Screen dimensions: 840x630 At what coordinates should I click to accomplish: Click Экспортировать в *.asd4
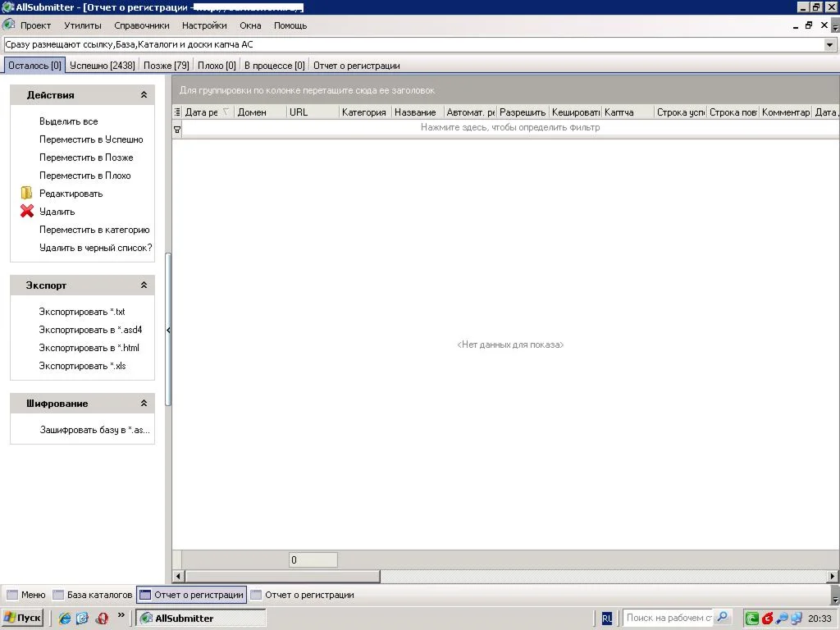click(x=90, y=330)
